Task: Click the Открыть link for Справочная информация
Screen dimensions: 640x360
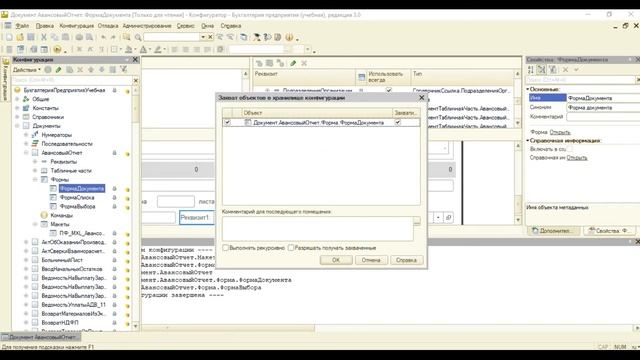Action: click(577, 158)
